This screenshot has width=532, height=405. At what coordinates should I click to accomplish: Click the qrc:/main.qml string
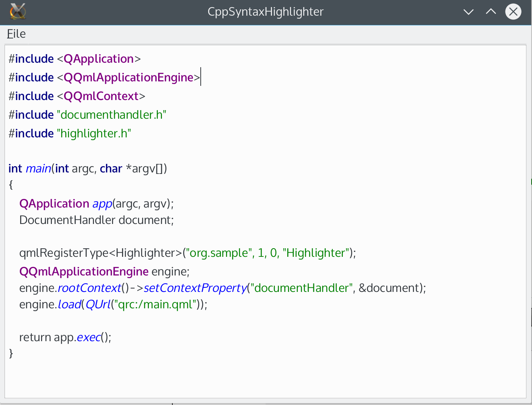pos(154,304)
